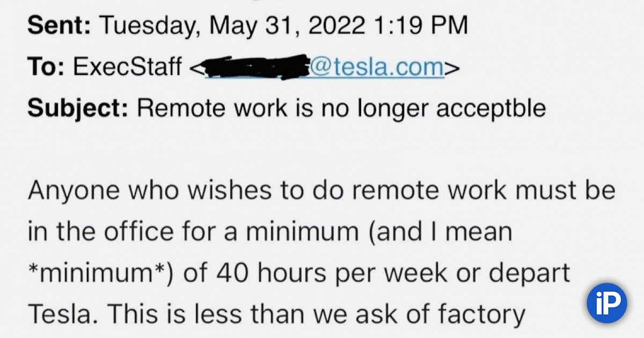This screenshot has height=338, width=644.
Task: Click the bold "Sent:" header label
Action: (58, 26)
